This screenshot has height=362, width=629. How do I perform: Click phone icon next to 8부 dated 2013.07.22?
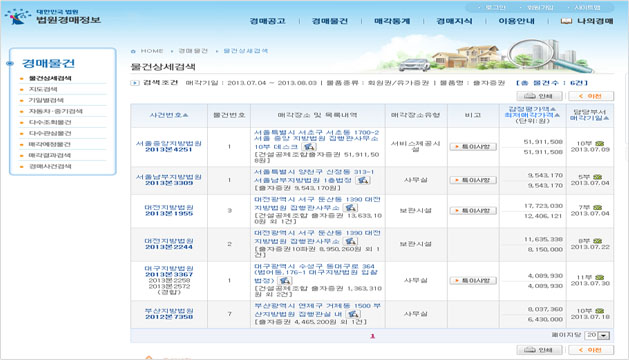598,241
